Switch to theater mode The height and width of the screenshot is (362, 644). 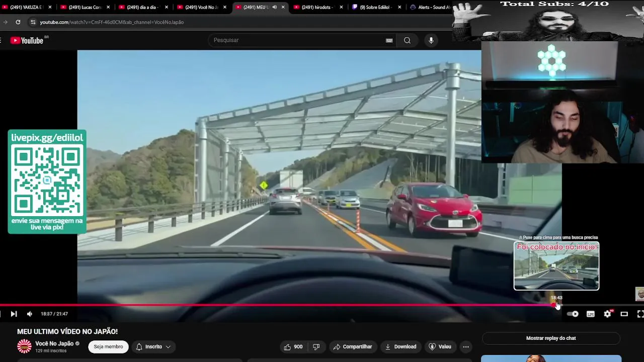point(624,314)
